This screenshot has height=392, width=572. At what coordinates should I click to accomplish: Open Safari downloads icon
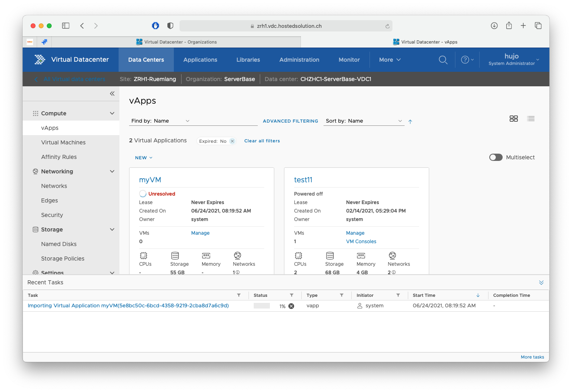click(x=494, y=26)
